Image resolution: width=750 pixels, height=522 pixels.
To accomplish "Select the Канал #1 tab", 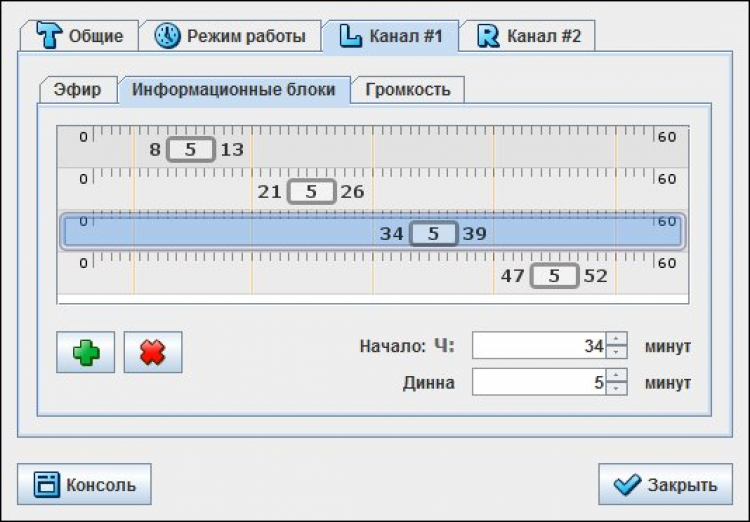I will tap(390, 36).
